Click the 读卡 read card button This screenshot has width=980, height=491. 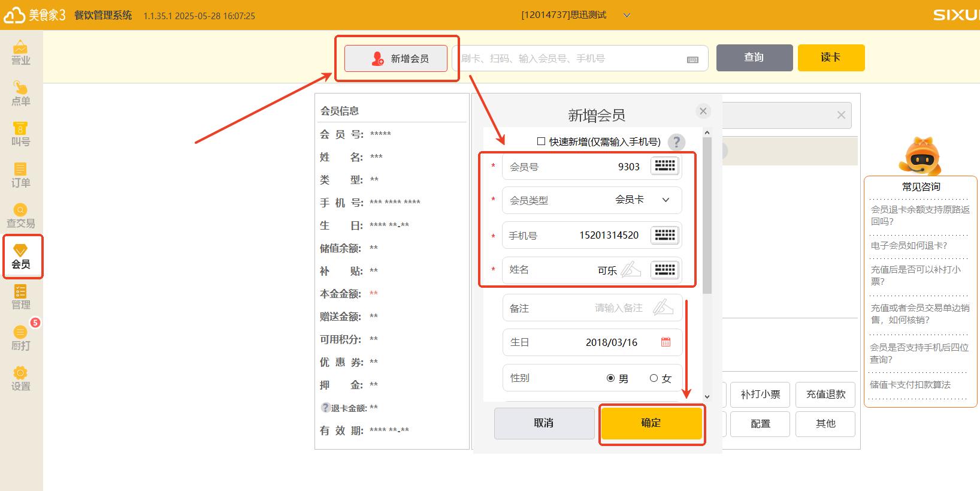pos(831,58)
